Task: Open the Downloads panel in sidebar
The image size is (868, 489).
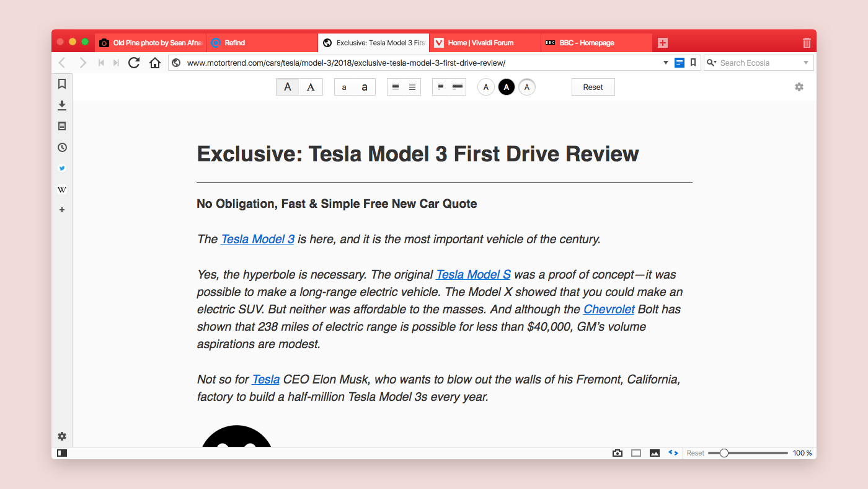Action: (x=62, y=105)
